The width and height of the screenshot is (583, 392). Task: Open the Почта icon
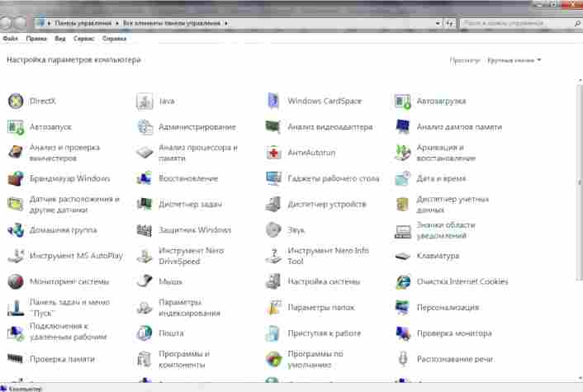point(145,333)
